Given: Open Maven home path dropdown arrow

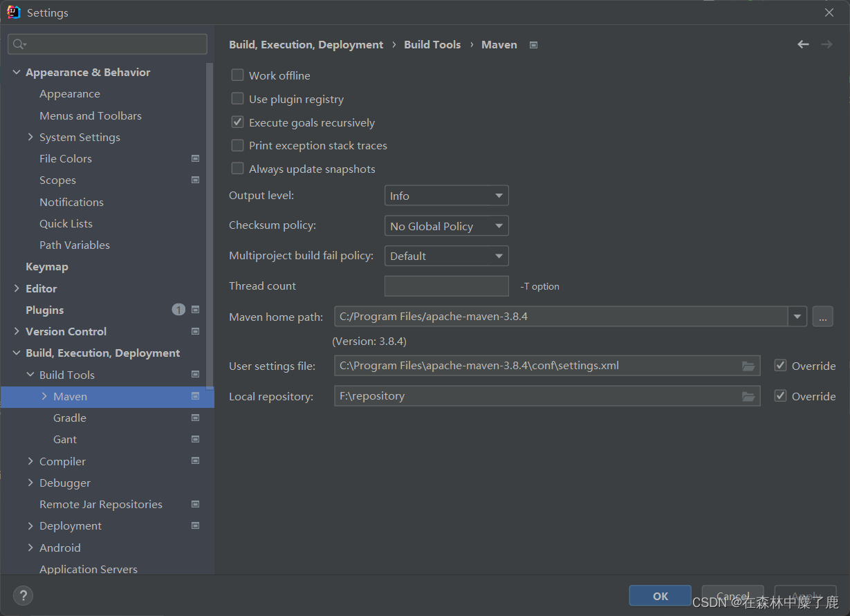Looking at the screenshot, I should [x=797, y=317].
